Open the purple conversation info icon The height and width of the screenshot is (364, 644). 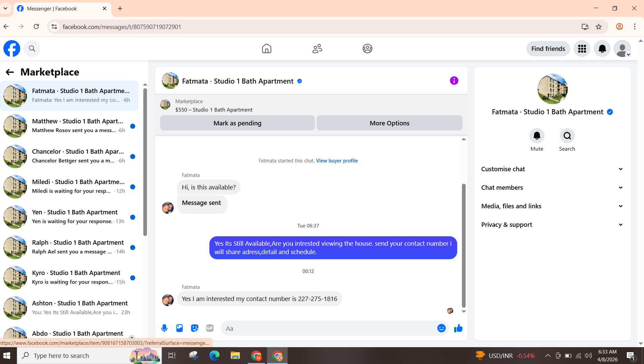(x=454, y=81)
